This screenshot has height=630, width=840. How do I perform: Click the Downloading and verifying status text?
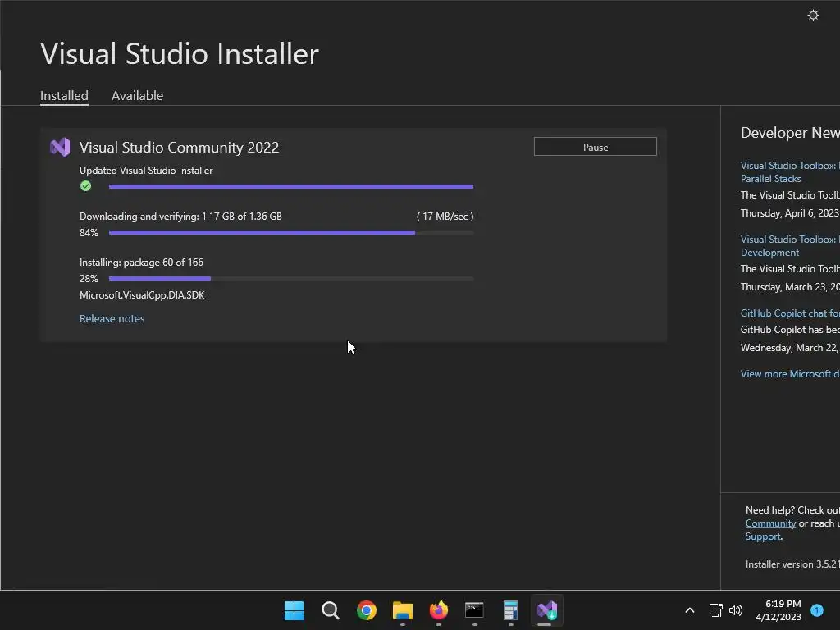[180, 217]
